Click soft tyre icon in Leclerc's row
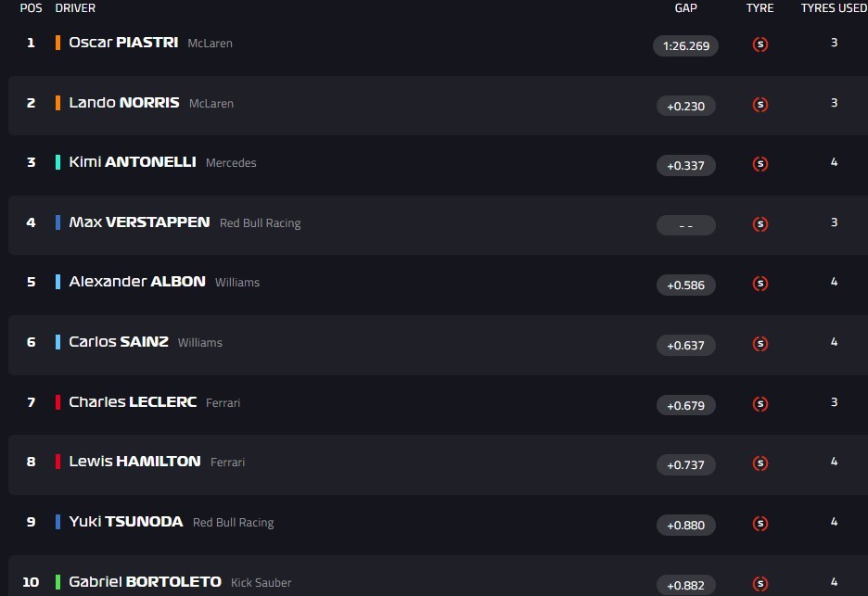868x596 pixels. (x=760, y=404)
